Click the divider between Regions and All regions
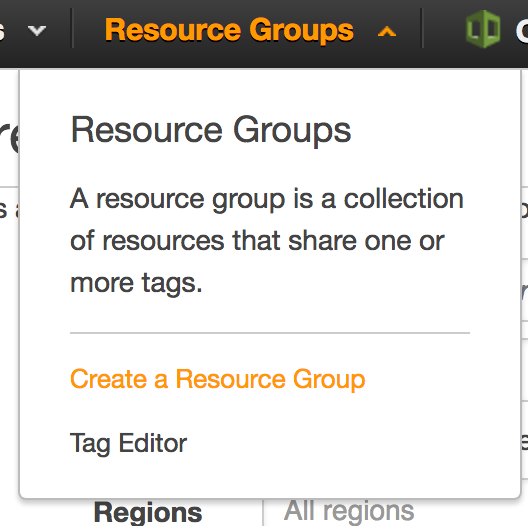The height and width of the screenshot is (526, 528). pyautogui.click(x=263, y=512)
